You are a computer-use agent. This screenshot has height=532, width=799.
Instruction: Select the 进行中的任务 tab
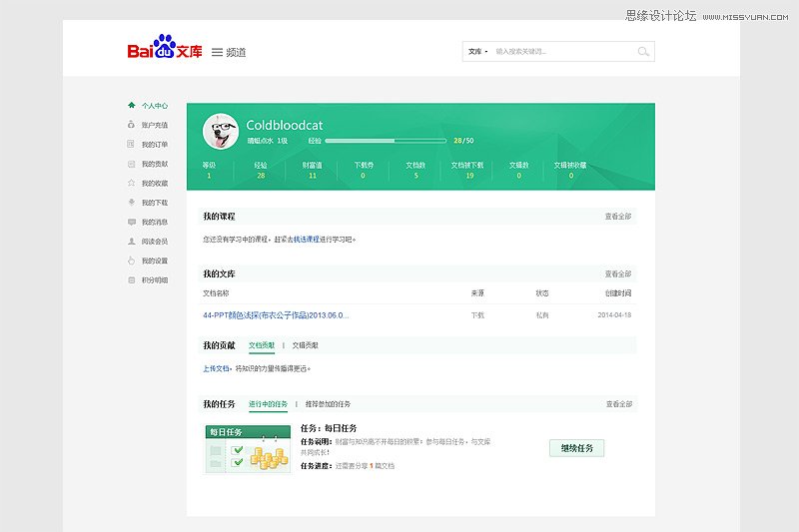pyautogui.click(x=268, y=403)
